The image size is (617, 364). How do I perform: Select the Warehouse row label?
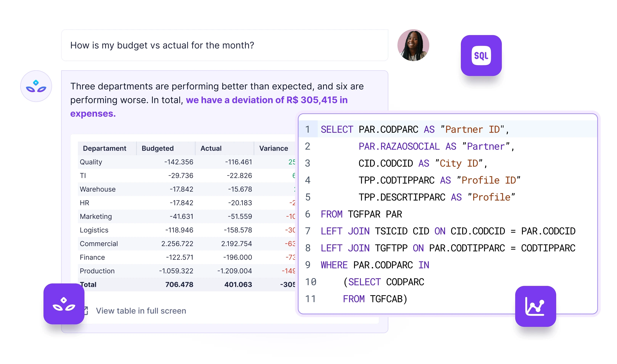tap(98, 189)
